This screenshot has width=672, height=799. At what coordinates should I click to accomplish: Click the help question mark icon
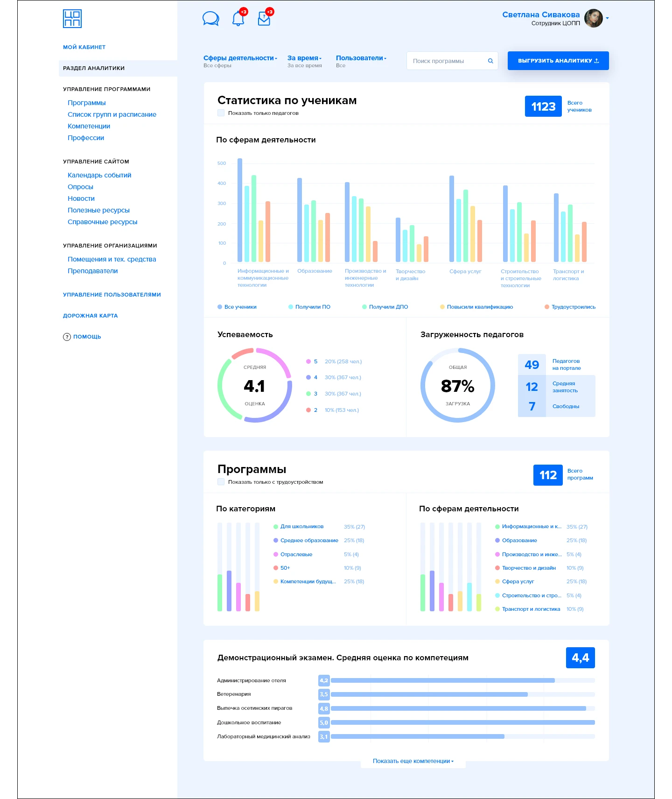coord(67,337)
